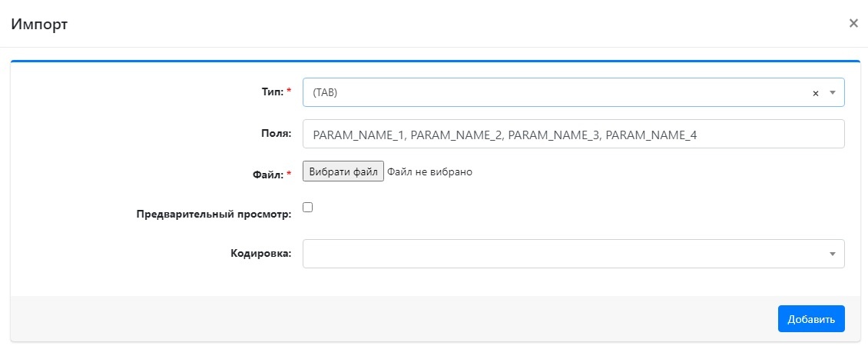The width and height of the screenshot is (868, 346).
Task: Click the Поля field label
Action: (x=276, y=134)
